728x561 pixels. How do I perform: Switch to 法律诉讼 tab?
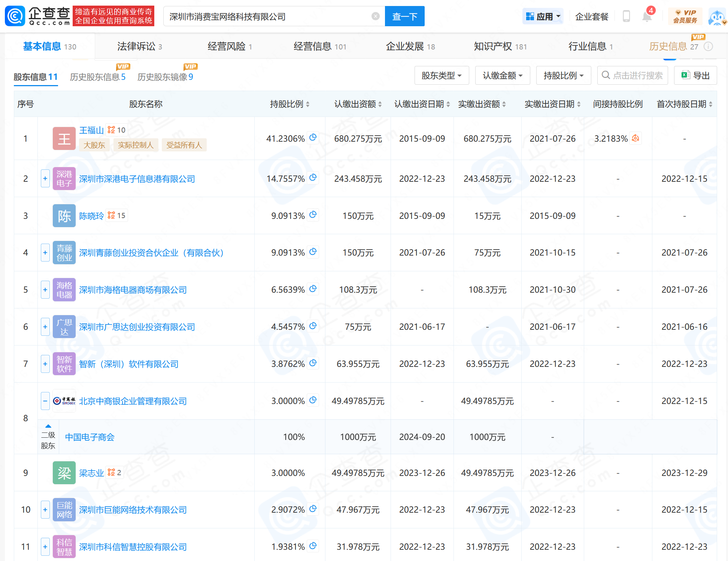pyautogui.click(x=139, y=46)
